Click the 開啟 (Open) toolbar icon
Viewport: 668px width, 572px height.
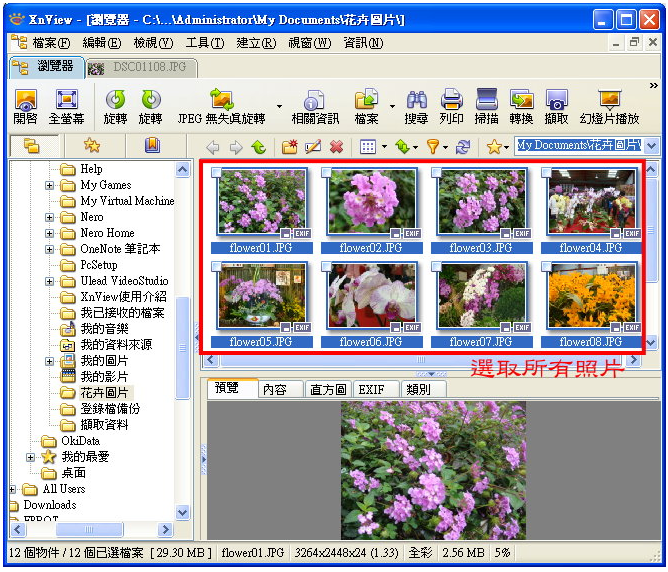[x=25, y=106]
